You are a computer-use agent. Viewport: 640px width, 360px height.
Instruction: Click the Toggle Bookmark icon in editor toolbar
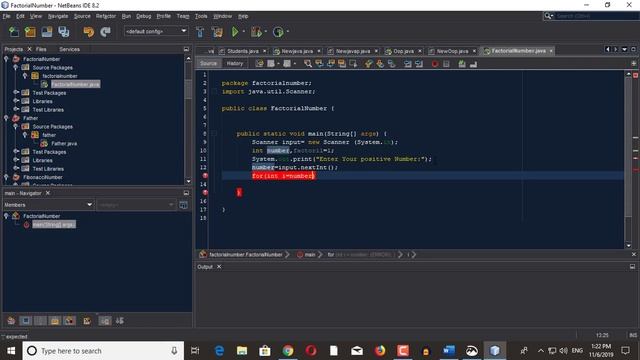(x=391, y=63)
